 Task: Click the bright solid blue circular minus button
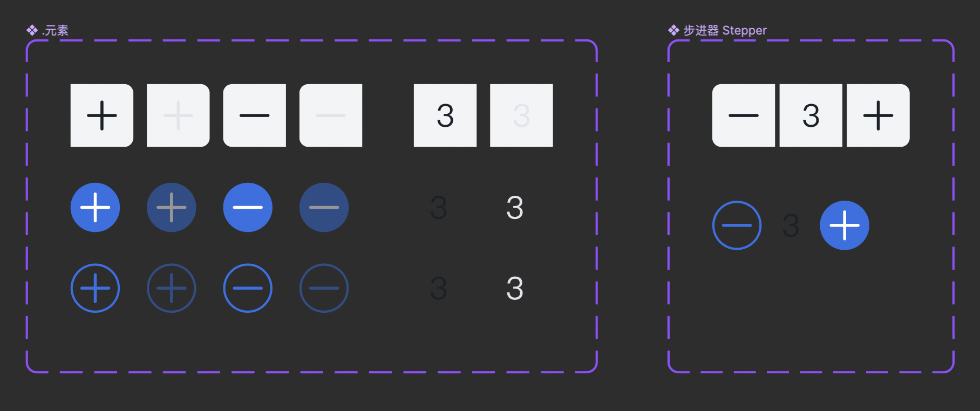click(x=248, y=208)
